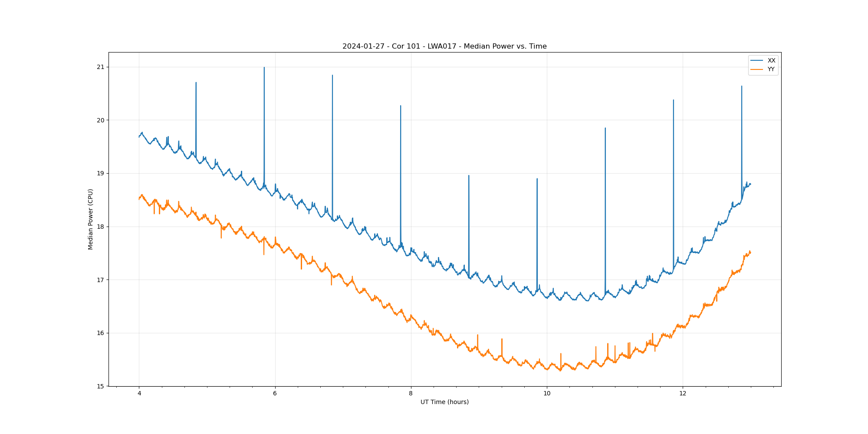Click the orange YY legend line swatch
Image resolution: width=868 pixels, height=434 pixels.
[757, 69]
